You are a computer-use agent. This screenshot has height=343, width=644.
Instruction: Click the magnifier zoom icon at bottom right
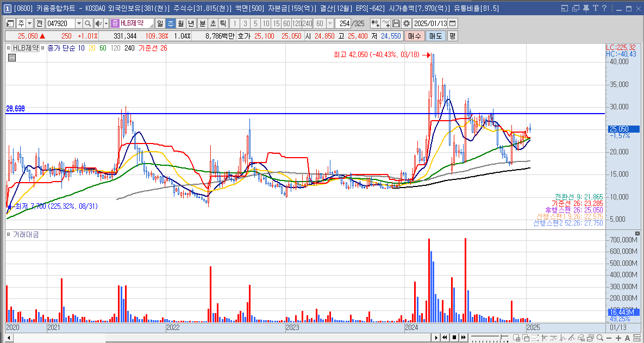pos(600,338)
